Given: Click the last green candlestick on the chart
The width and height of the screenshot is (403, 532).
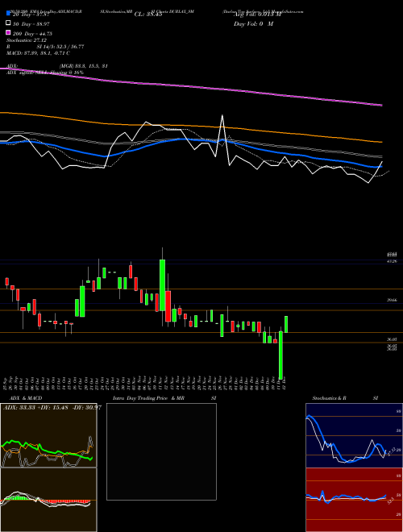Looking at the screenshot, I should click(x=286, y=324).
